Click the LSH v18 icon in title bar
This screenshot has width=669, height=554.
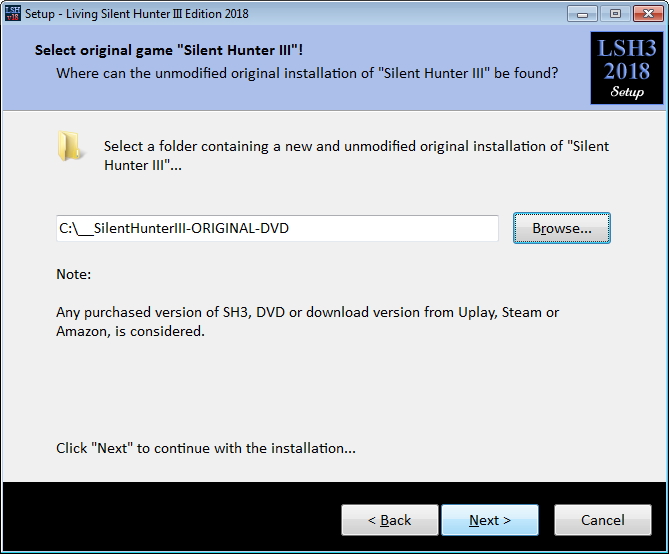[12, 13]
